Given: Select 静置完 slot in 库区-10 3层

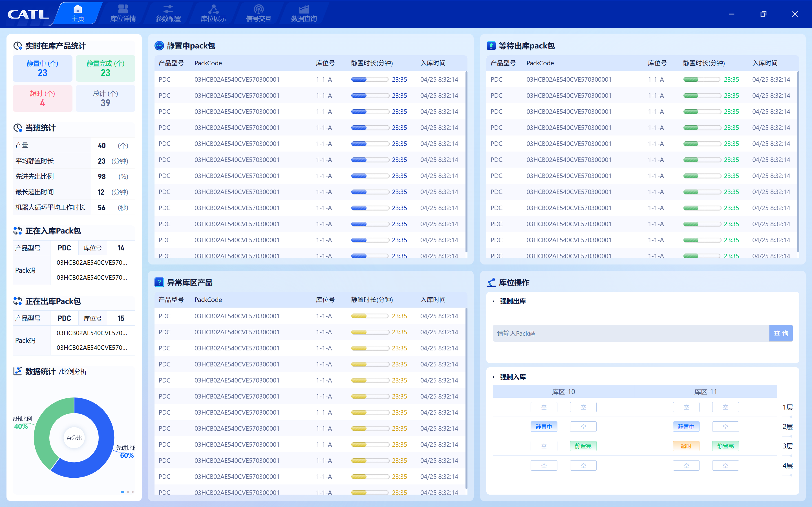Looking at the screenshot, I should click(x=583, y=446).
